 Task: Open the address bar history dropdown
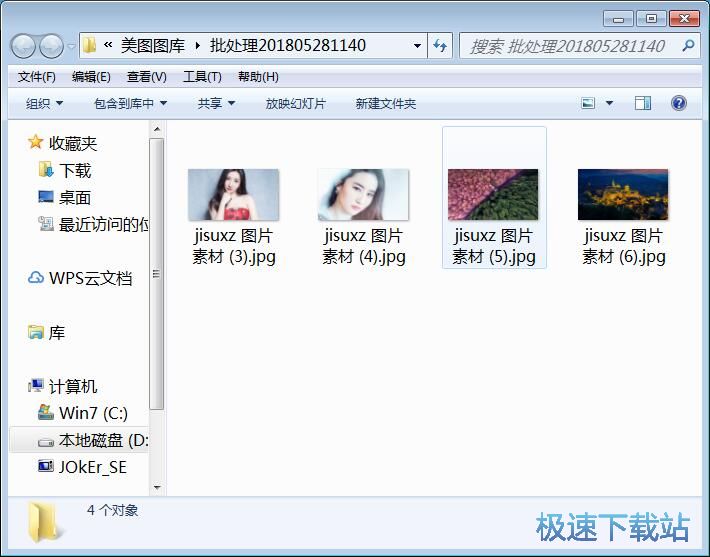pyautogui.click(x=417, y=46)
